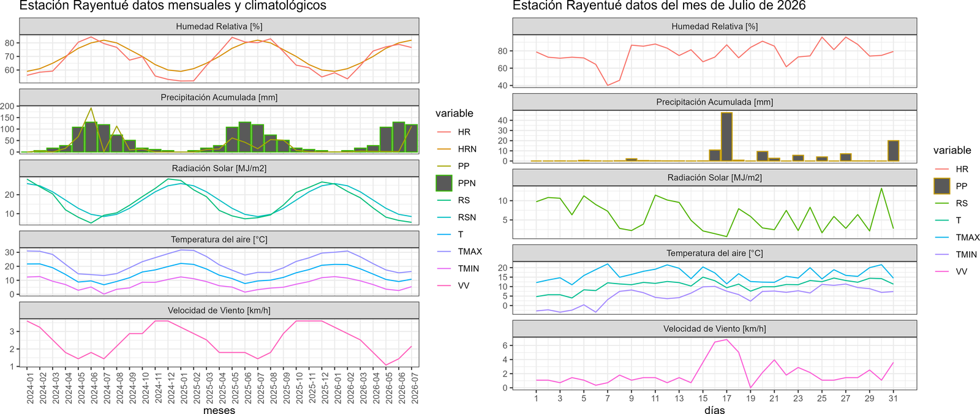Click the PP gray box in right legend

pyautogui.click(x=942, y=186)
